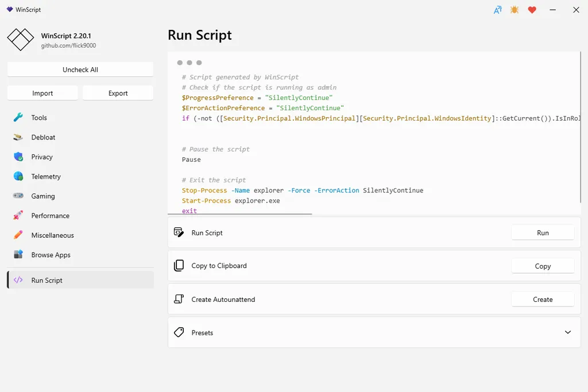
Task: Click the "WinScript 2.20.1" version text
Action: click(66, 36)
